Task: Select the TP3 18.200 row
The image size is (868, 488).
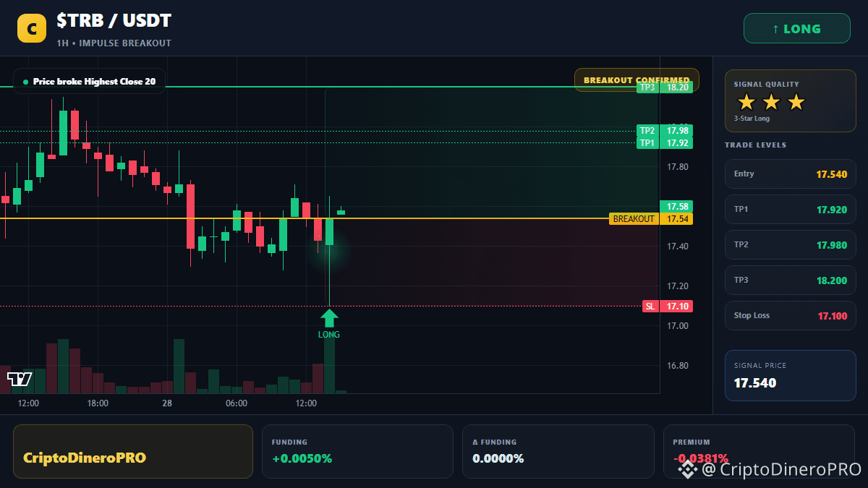Action: pos(791,281)
